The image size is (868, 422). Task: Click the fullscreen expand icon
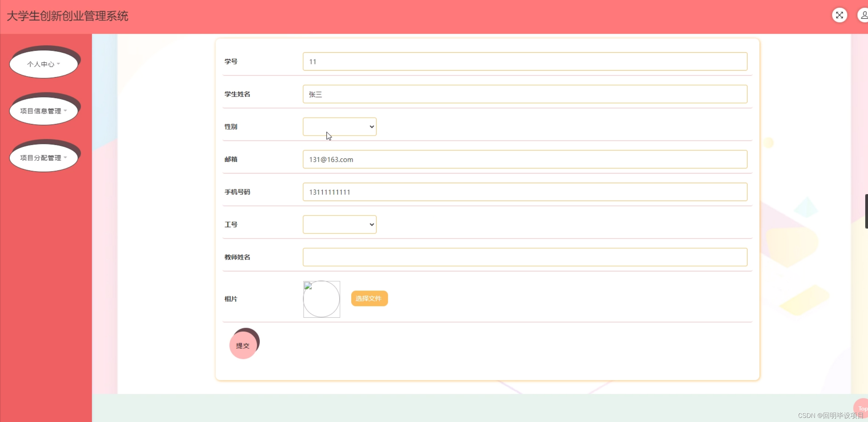[x=839, y=15]
